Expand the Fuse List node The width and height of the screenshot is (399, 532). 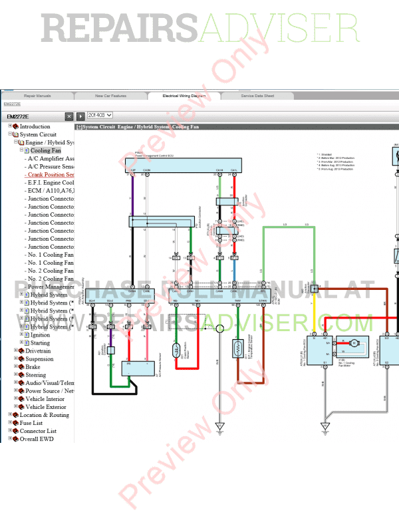click(10, 422)
